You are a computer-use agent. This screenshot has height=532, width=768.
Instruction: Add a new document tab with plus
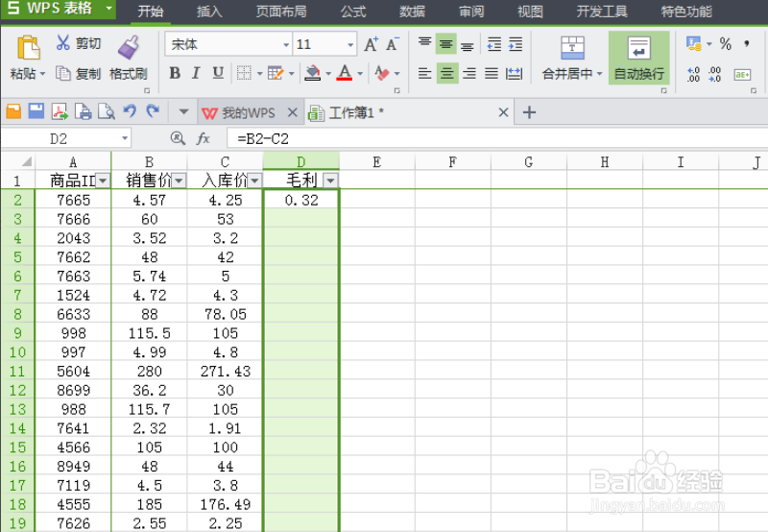tap(529, 112)
